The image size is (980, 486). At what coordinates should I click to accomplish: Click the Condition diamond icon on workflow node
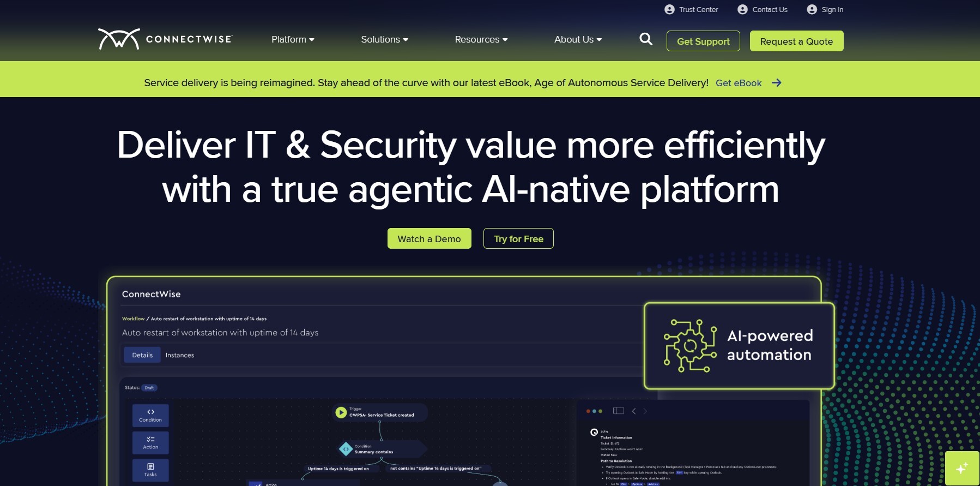pyautogui.click(x=346, y=449)
